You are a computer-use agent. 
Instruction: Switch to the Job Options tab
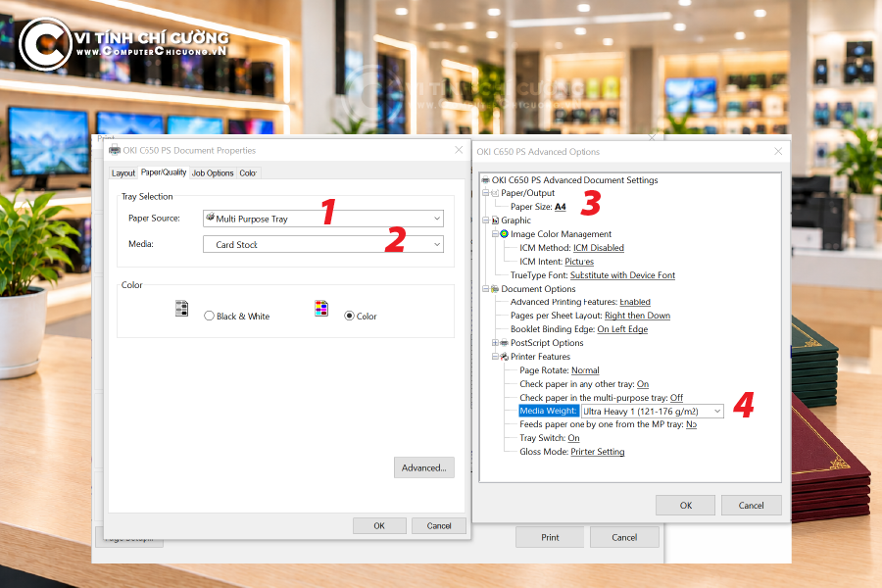coord(213,172)
